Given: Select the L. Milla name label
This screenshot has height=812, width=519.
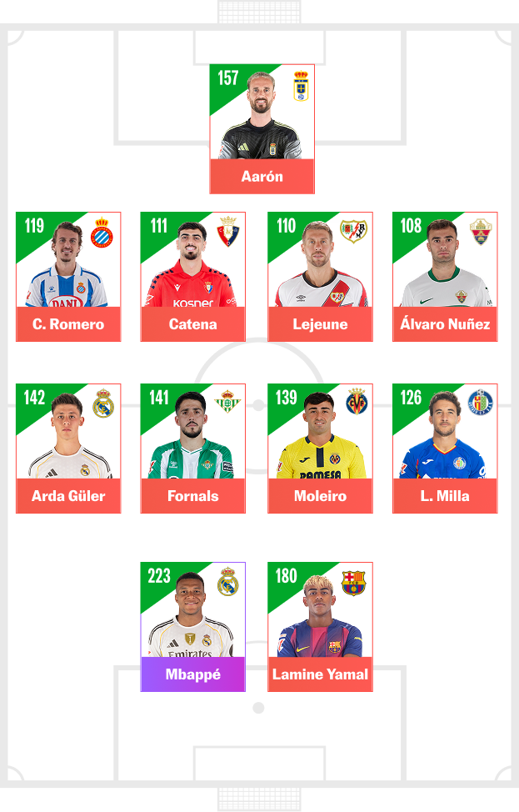Looking at the screenshot, I should point(445,496).
